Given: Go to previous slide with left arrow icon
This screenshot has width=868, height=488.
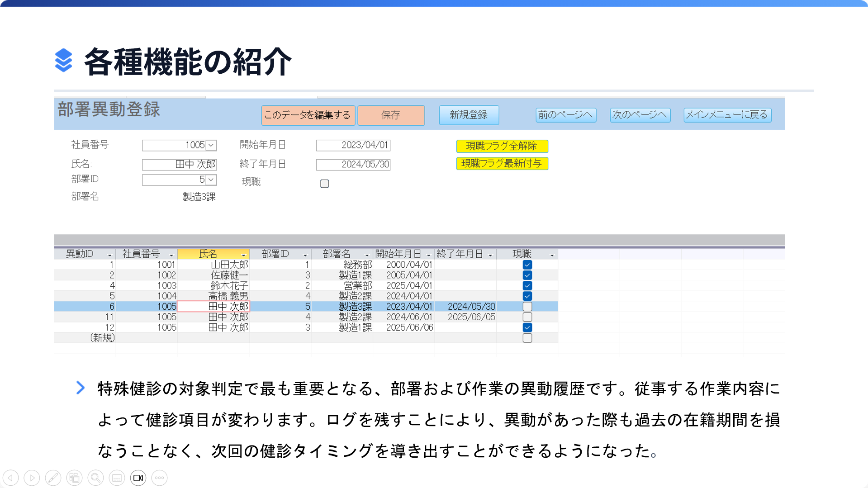Looking at the screenshot, I should tap(10, 478).
